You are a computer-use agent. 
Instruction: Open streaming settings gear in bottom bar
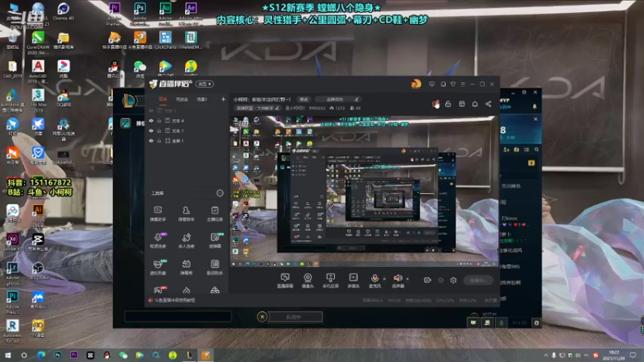coord(453,280)
